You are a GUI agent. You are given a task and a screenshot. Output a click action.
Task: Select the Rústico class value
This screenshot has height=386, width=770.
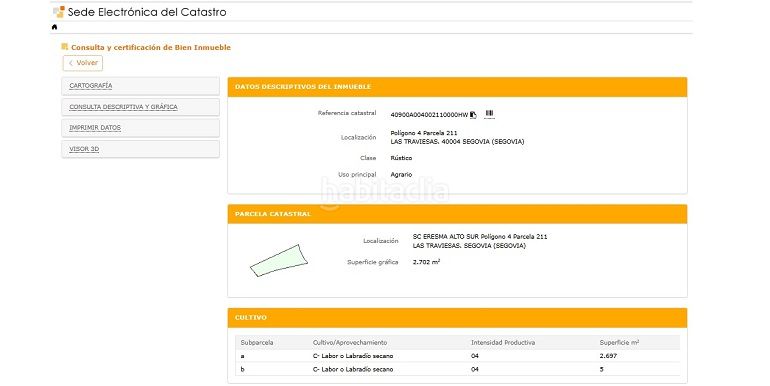point(401,158)
